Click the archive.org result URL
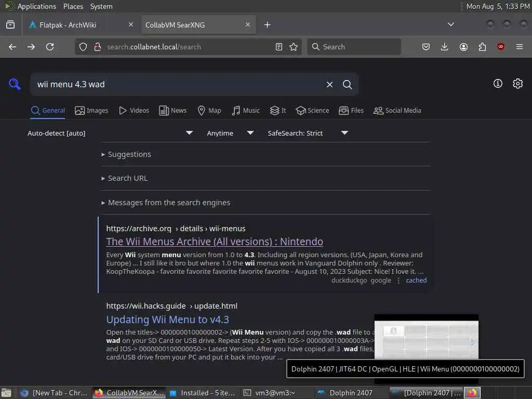This screenshot has height=399, width=532. coord(176,229)
